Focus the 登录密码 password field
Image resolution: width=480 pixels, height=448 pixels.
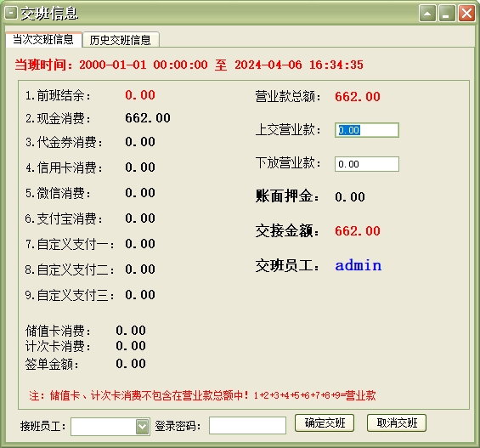pyautogui.click(x=247, y=425)
